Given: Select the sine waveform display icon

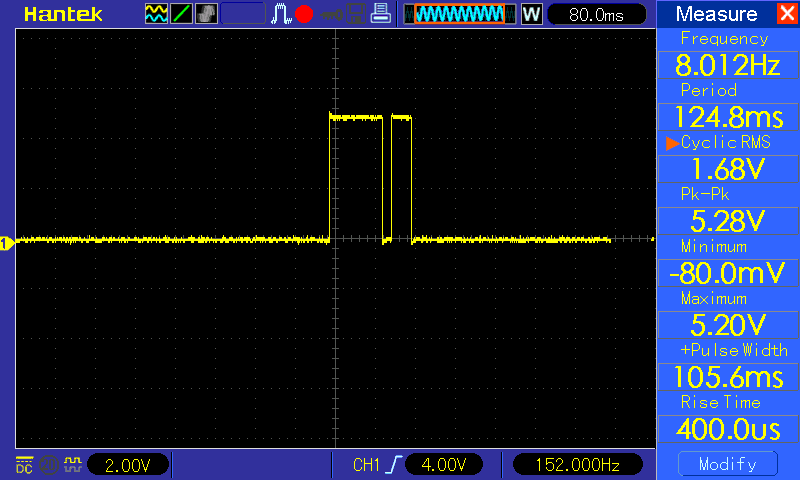Looking at the screenshot, I should pyautogui.click(x=156, y=14).
